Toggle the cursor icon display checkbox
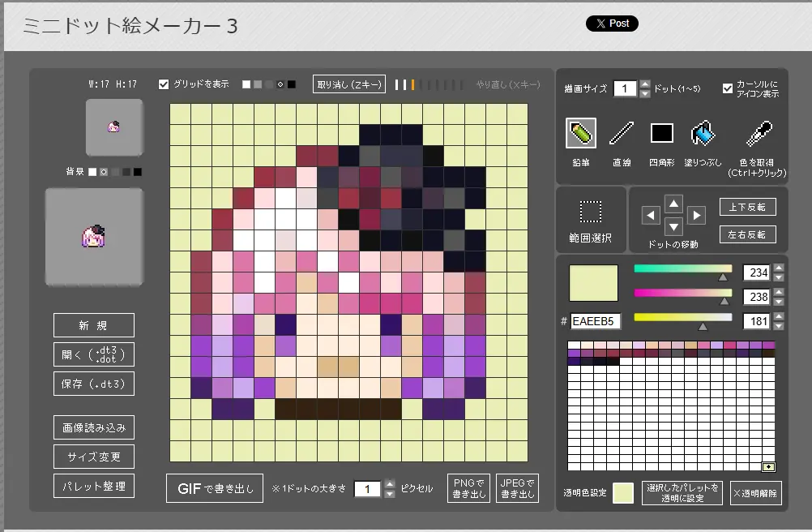The height and width of the screenshot is (532, 812). [727, 88]
